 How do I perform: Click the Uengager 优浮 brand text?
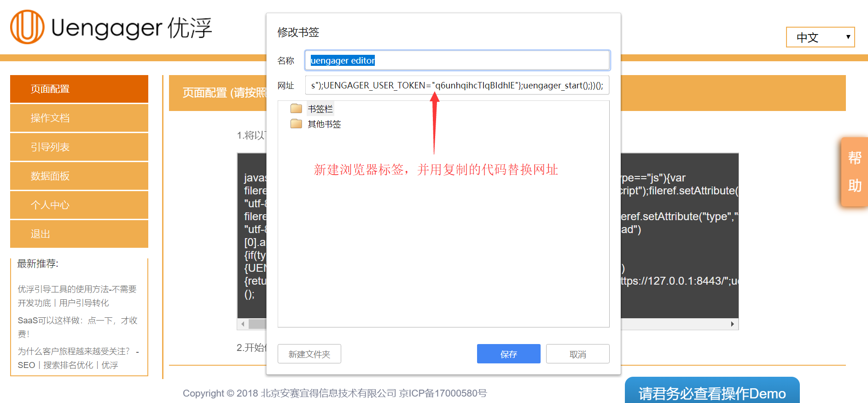pyautogui.click(x=132, y=28)
